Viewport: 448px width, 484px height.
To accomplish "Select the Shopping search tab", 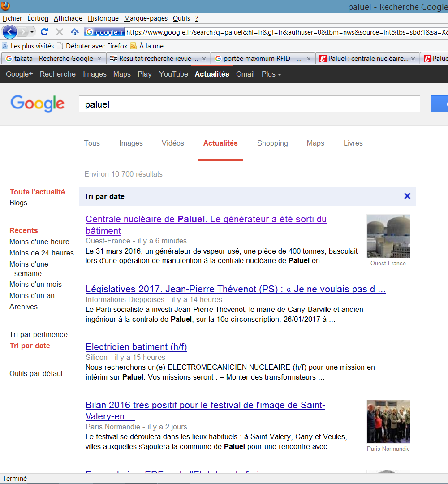I will pos(272,143).
